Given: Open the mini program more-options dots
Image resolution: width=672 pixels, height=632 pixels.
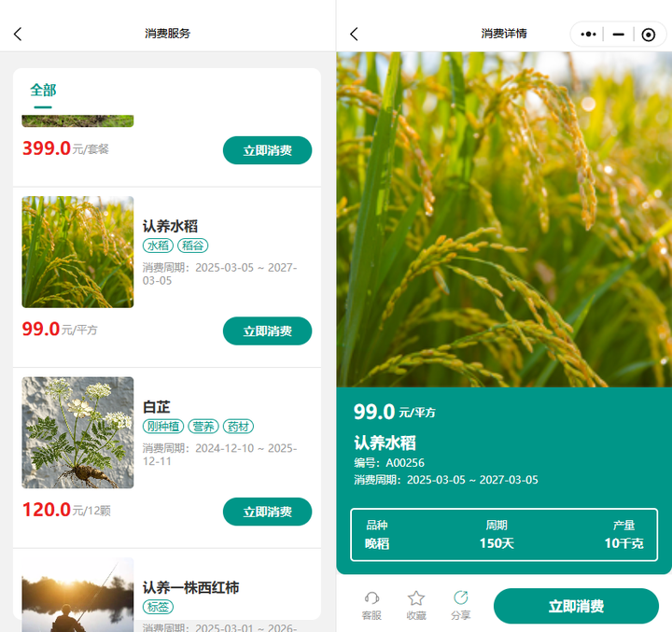Looking at the screenshot, I should [588, 35].
